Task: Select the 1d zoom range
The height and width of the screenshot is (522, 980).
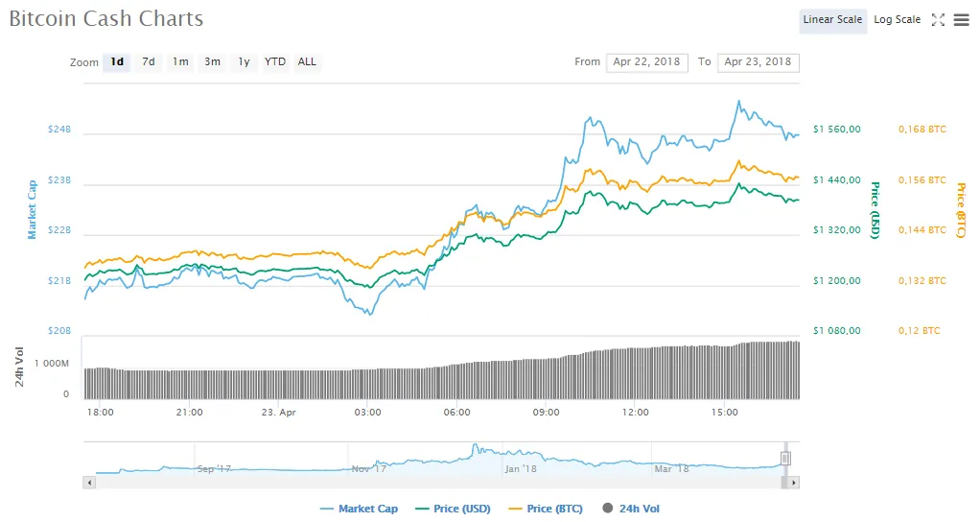Action: click(x=117, y=61)
